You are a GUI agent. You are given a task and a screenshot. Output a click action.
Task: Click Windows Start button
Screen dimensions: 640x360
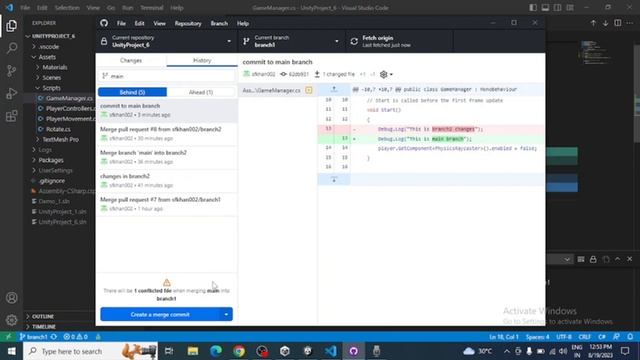pos(11,351)
